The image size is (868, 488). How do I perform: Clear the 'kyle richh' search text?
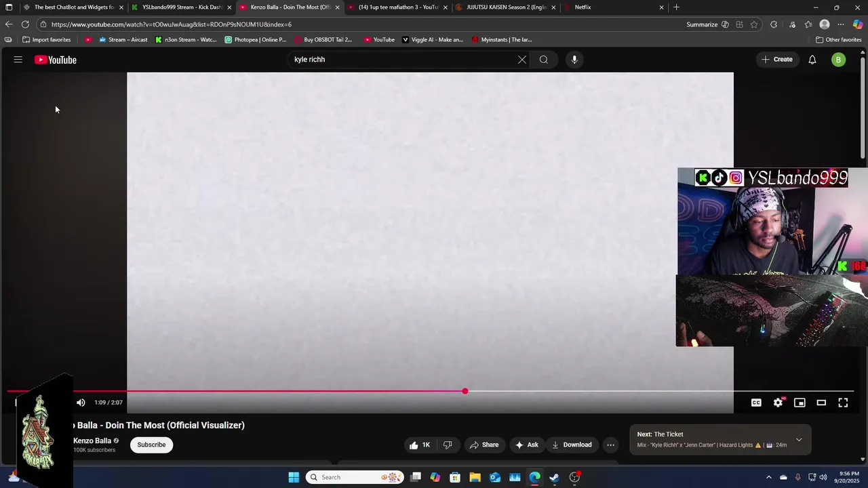pos(522,60)
